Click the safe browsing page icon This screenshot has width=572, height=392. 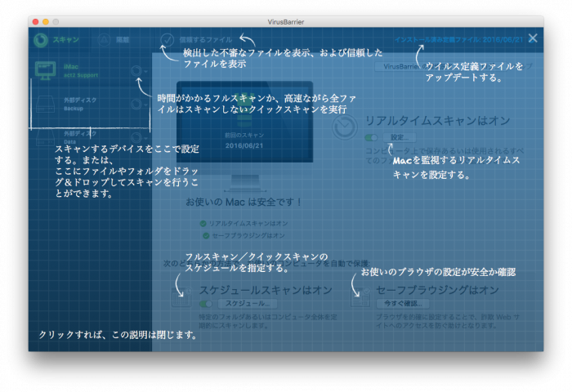coord(360,297)
